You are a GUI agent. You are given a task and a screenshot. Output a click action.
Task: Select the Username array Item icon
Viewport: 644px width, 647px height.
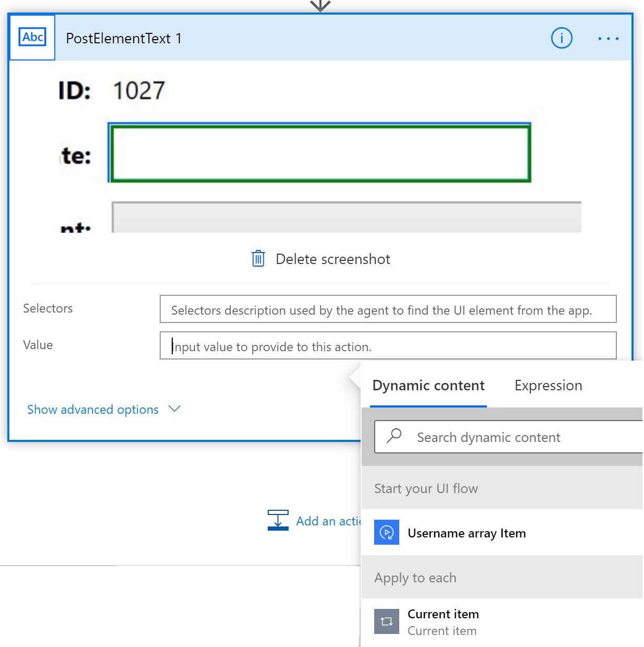(387, 533)
